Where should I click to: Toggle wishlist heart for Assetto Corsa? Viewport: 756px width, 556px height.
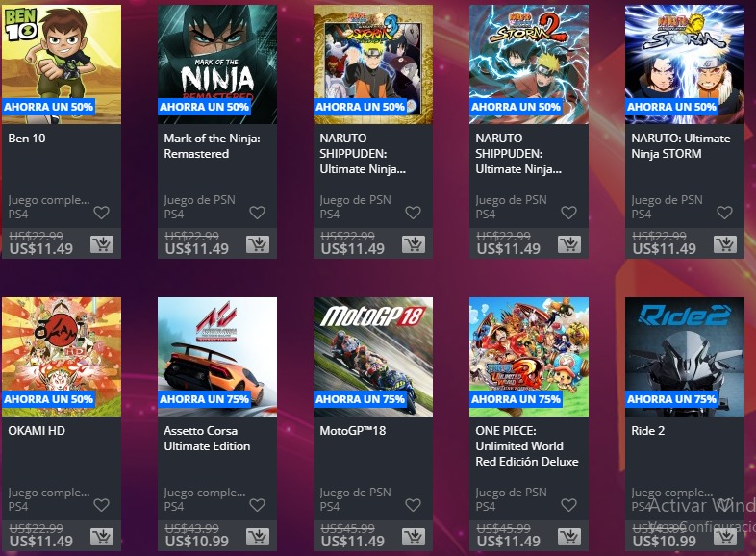(x=257, y=505)
